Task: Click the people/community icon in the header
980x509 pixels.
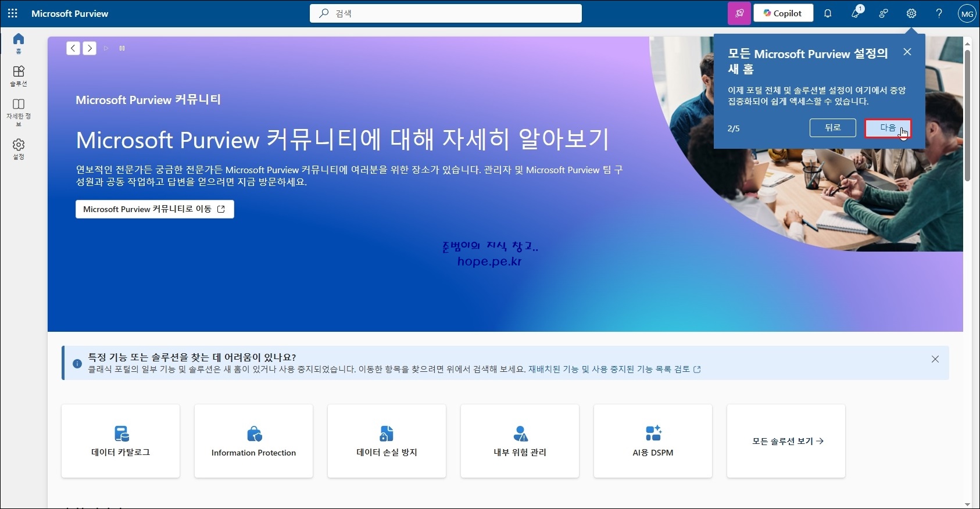Action: click(884, 13)
